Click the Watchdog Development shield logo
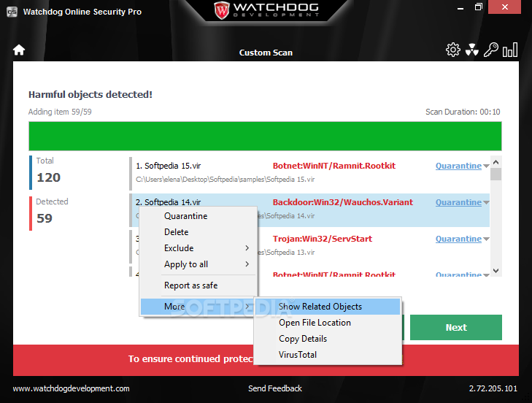532x403 pixels. pyautogui.click(x=222, y=10)
